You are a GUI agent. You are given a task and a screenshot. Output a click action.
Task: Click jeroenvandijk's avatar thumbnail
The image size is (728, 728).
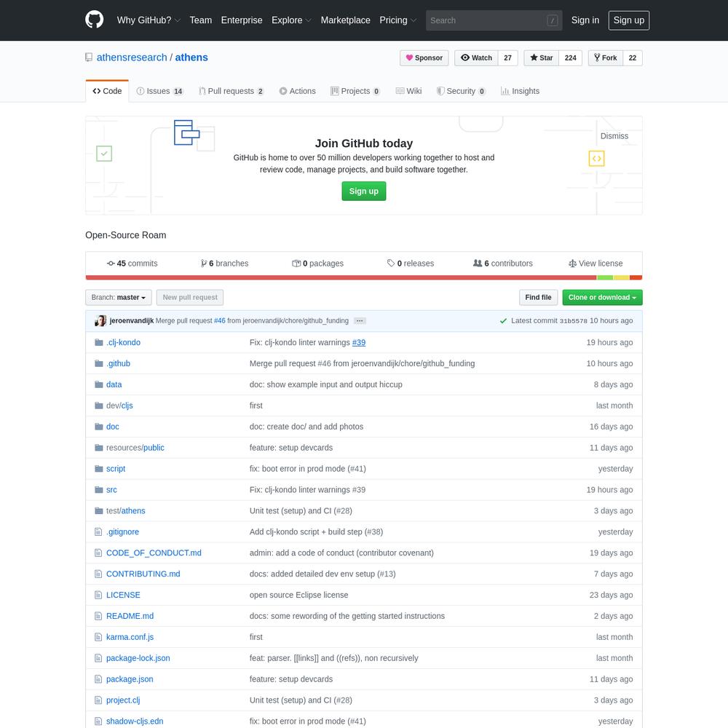coord(100,320)
